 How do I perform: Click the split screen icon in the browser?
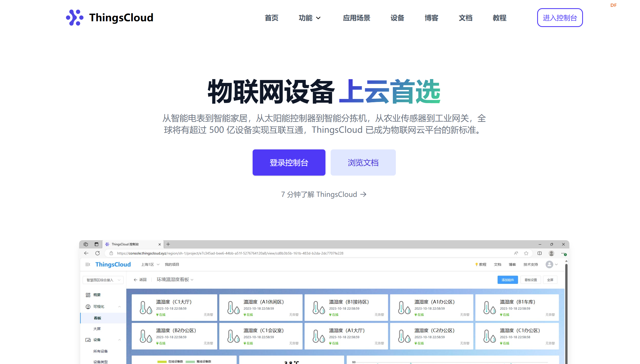point(540,253)
